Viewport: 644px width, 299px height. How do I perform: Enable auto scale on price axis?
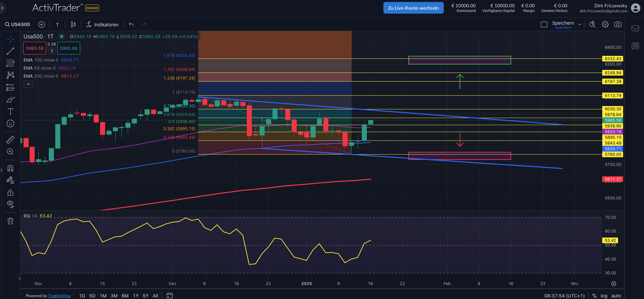(616, 296)
